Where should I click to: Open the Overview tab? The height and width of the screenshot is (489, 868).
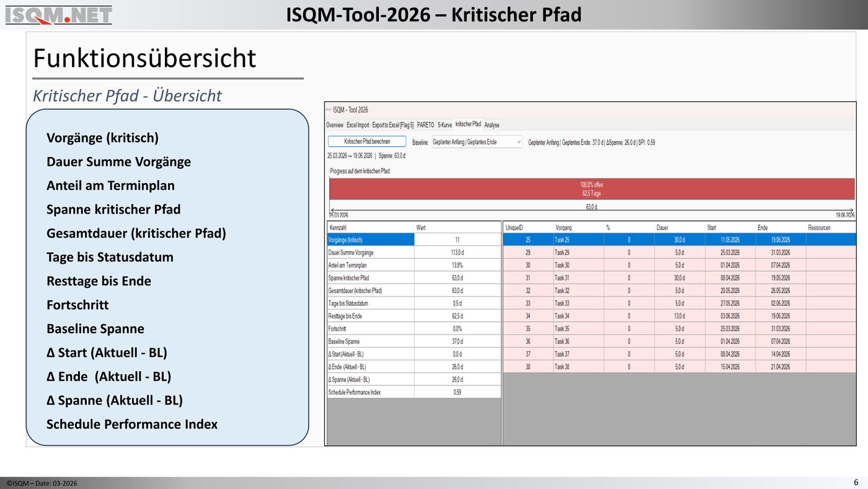click(x=335, y=125)
